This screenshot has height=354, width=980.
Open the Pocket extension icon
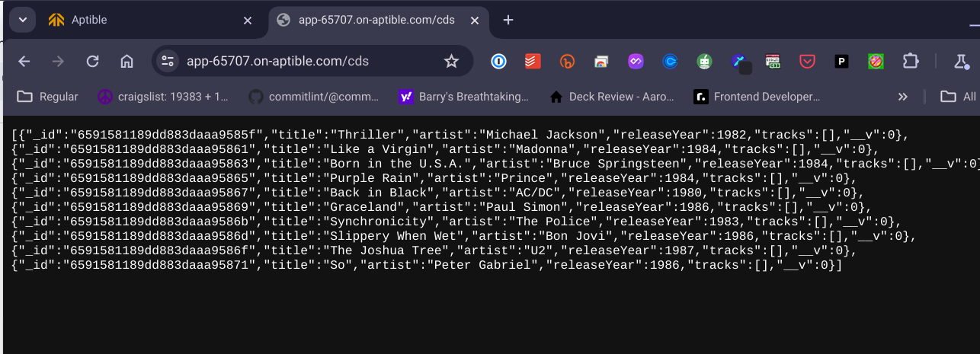808,61
